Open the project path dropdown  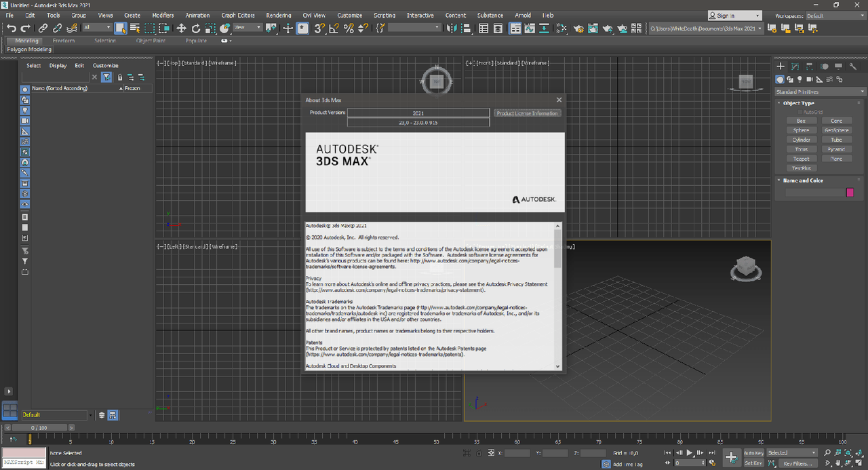706,28
